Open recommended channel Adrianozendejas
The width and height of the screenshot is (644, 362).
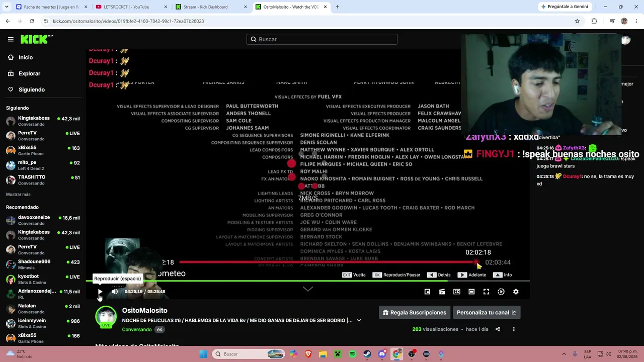[43, 294]
